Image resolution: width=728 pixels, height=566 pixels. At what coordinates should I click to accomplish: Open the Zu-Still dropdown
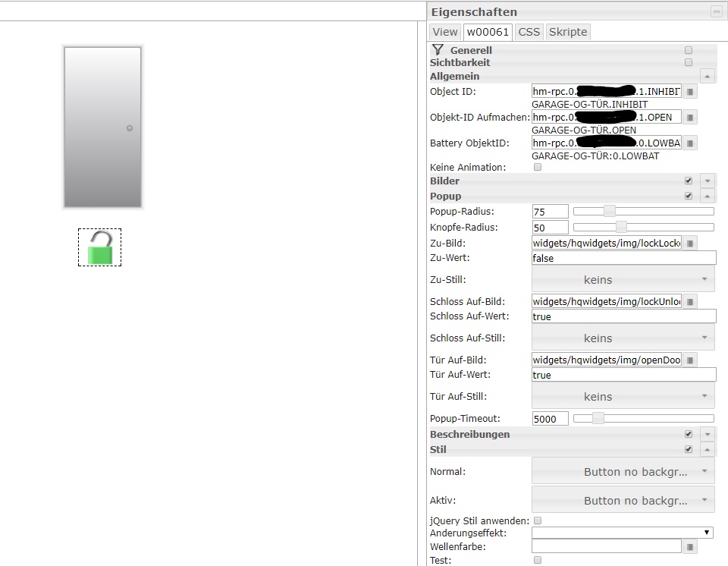[x=623, y=280]
